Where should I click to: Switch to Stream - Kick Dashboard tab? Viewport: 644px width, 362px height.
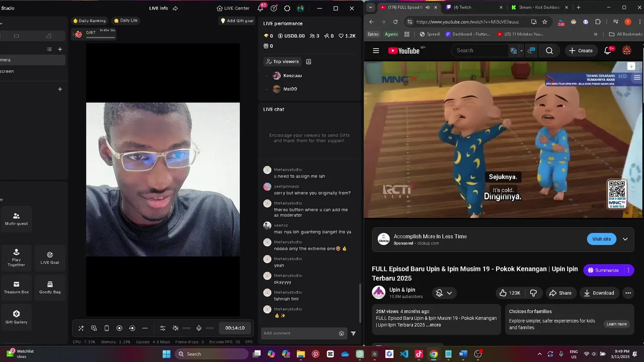click(539, 8)
